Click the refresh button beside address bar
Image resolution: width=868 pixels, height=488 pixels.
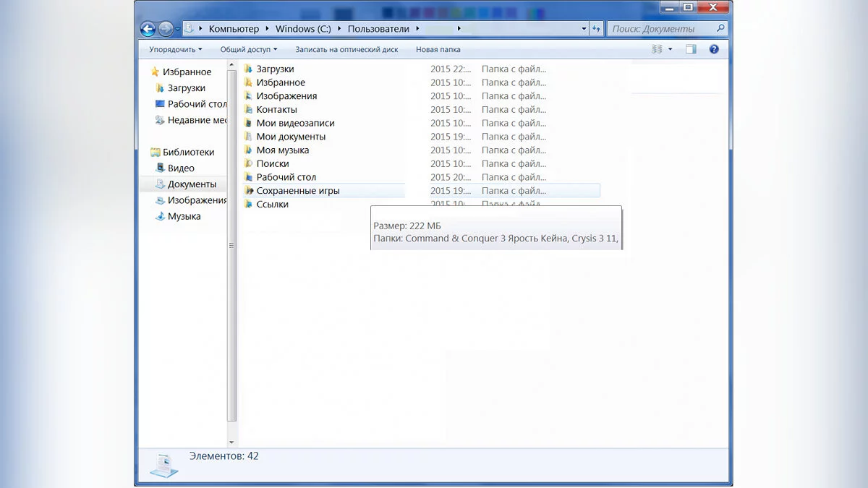597,29
